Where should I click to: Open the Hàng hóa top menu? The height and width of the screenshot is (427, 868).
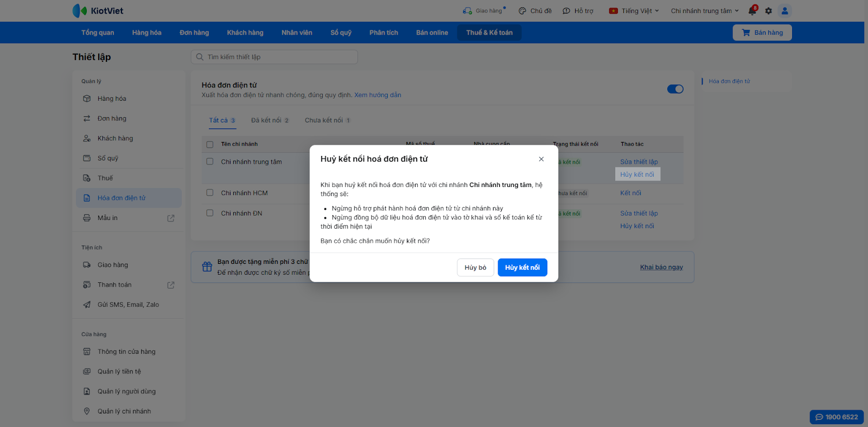[x=147, y=33]
